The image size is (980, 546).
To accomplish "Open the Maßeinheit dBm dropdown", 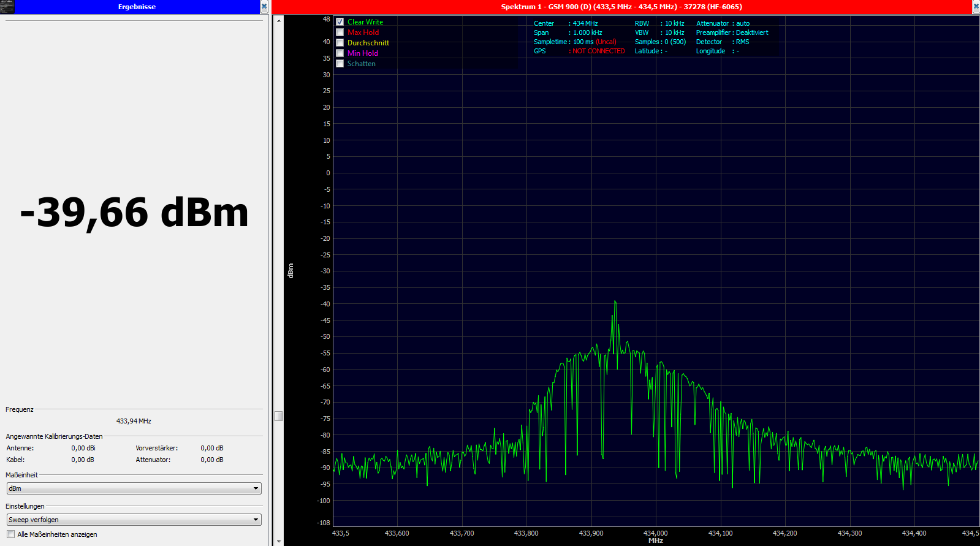I will pyautogui.click(x=134, y=488).
